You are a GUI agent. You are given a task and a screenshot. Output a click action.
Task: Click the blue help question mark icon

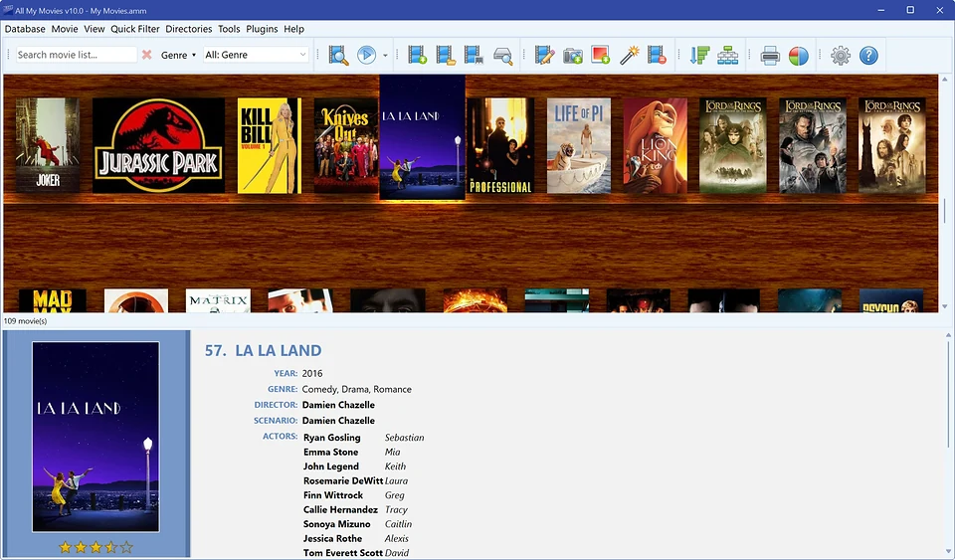point(868,56)
